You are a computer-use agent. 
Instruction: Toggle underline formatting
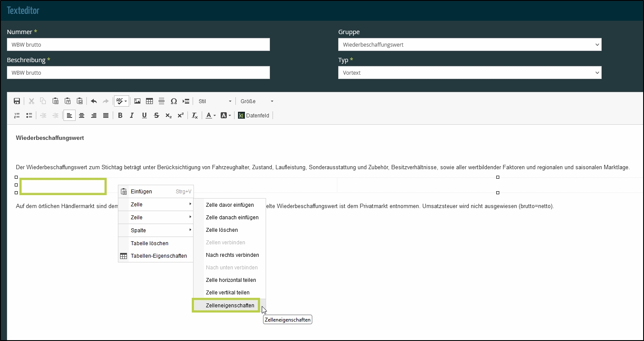[x=144, y=115]
